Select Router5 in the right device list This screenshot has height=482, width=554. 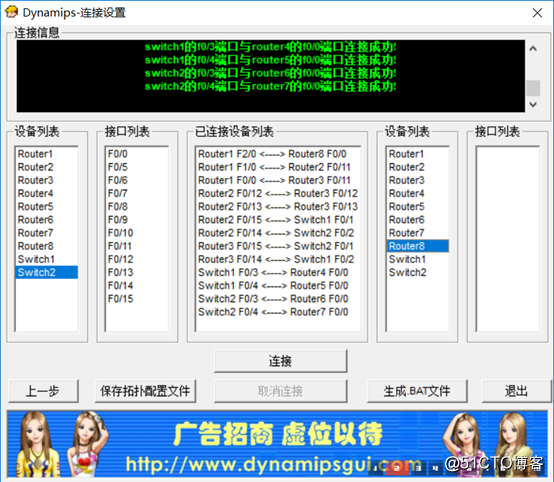click(x=418, y=206)
